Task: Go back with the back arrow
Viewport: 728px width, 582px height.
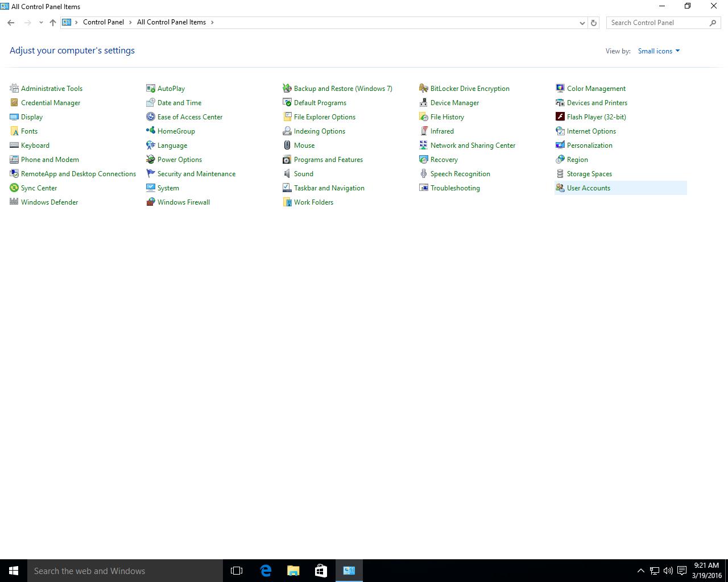Action: coord(11,23)
